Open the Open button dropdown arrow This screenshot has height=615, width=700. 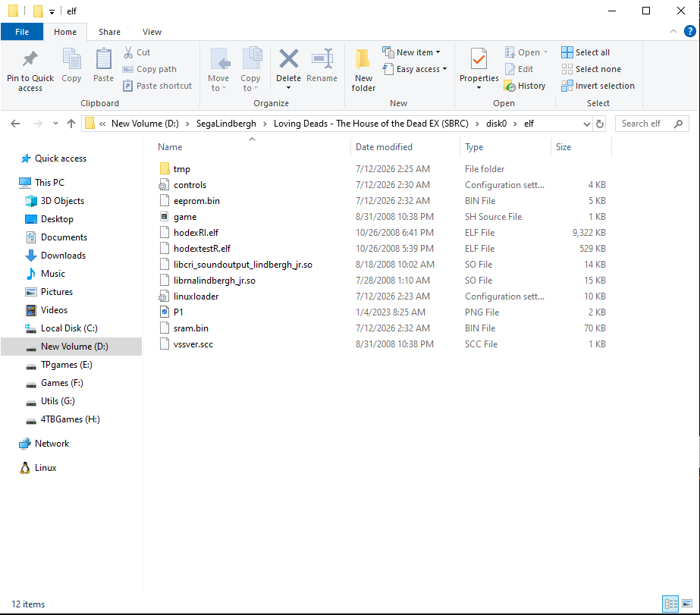click(x=545, y=52)
